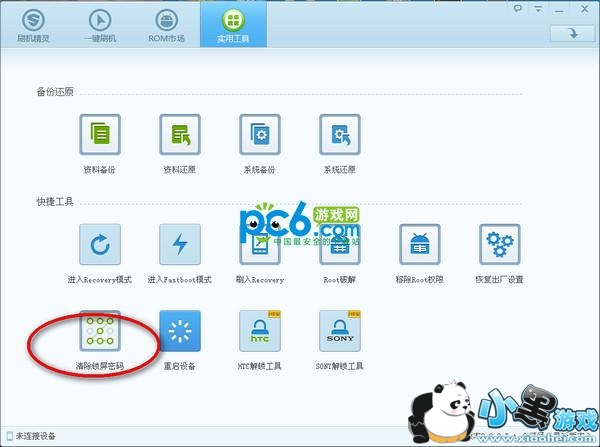This screenshot has width=600, height=447.
Task: Open the 清除锁屏密码 pattern icon
Action: tap(100, 331)
